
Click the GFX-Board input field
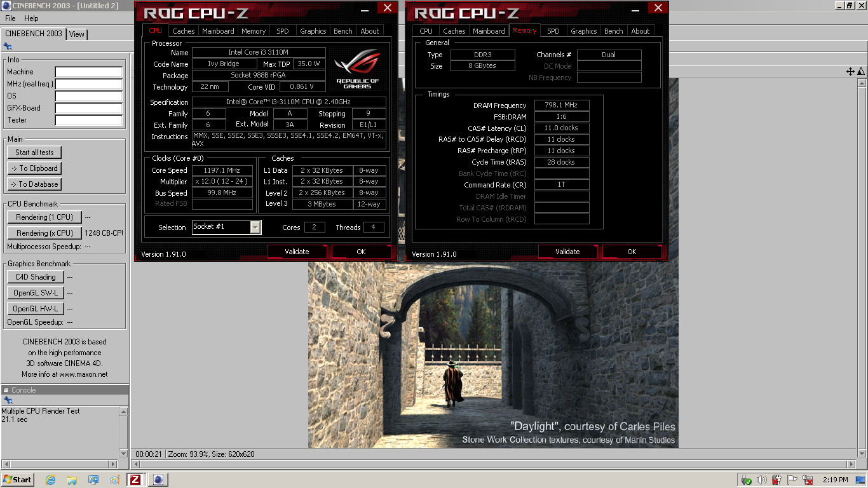coord(89,108)
